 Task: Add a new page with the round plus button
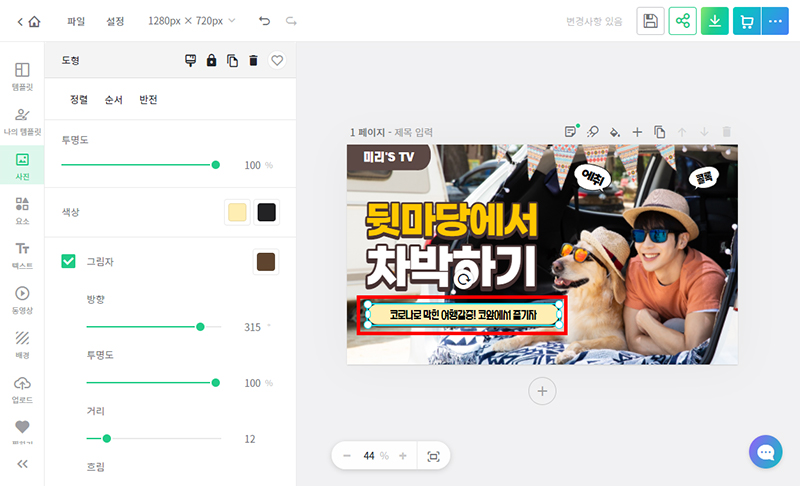[542, 391]
